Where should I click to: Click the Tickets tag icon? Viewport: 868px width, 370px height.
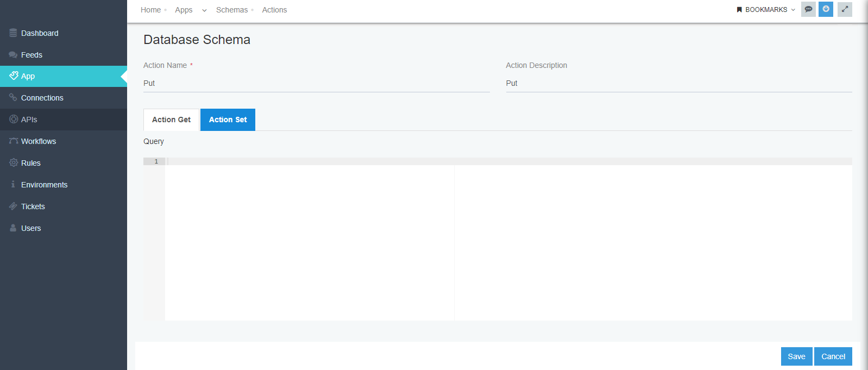(13, 206)
